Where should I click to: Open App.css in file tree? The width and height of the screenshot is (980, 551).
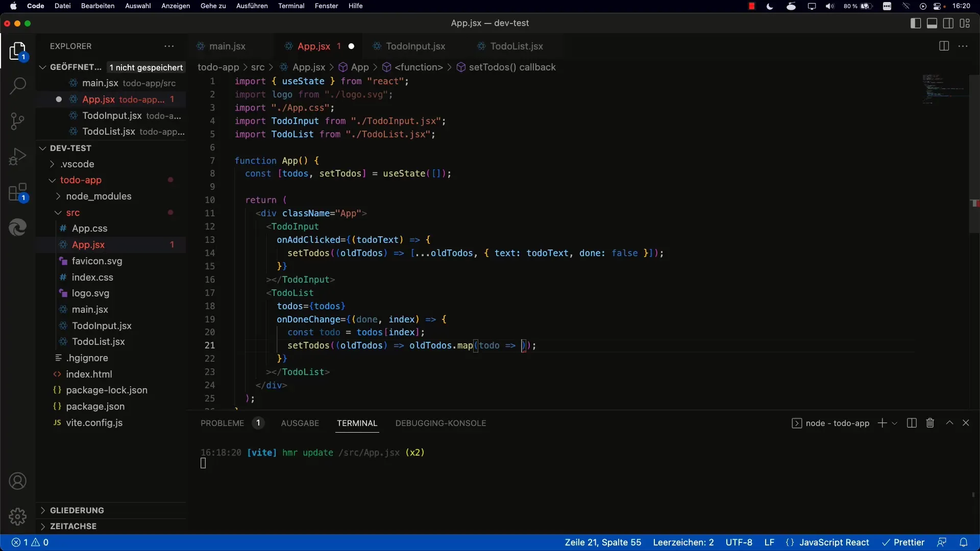tap(89, 229)
